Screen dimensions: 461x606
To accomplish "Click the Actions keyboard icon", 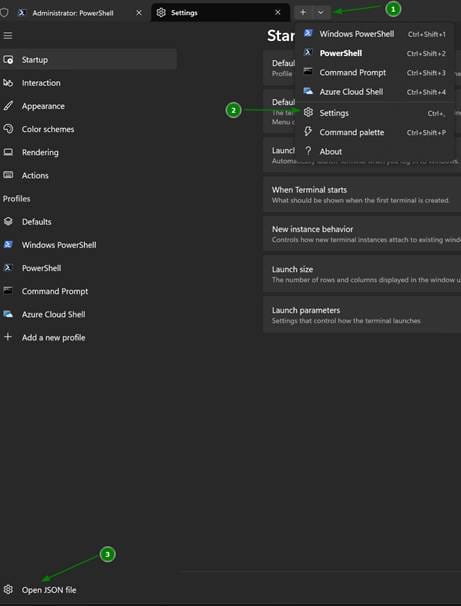I will coord(8,175).
